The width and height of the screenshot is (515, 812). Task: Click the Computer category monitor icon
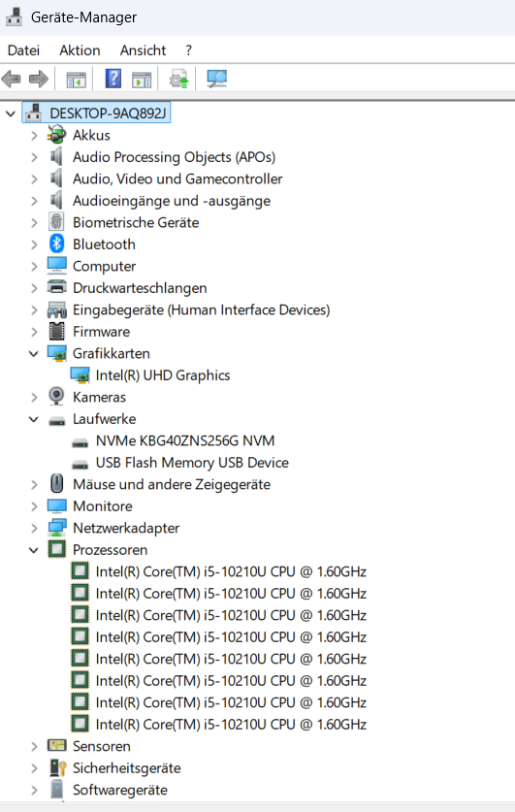pyautogui.click(x=56, y=266)
